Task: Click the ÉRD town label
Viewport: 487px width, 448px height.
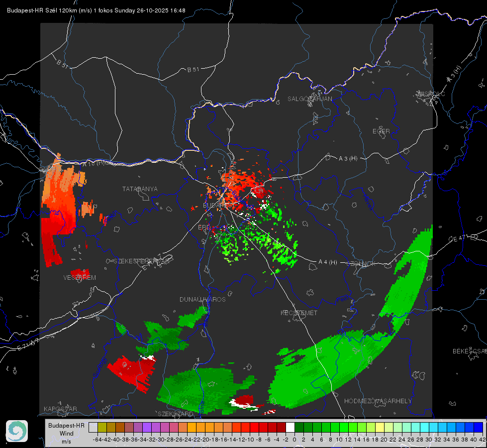Action: tap(204, 227)
